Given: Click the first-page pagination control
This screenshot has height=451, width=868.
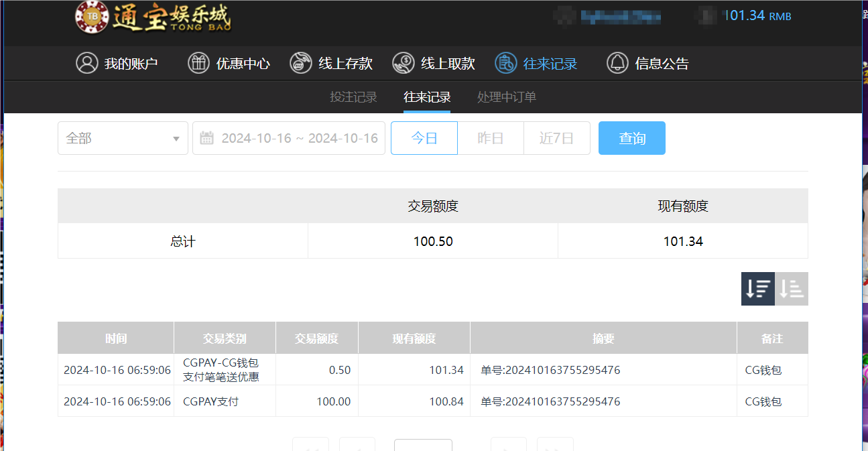Looking at the screenshot, I should click(x=310, y=446).
